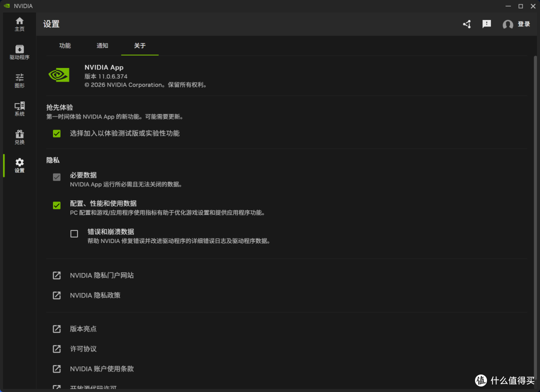Click the user avatar icon
This screenshot has height=392, width=540.
coord(507,24)
